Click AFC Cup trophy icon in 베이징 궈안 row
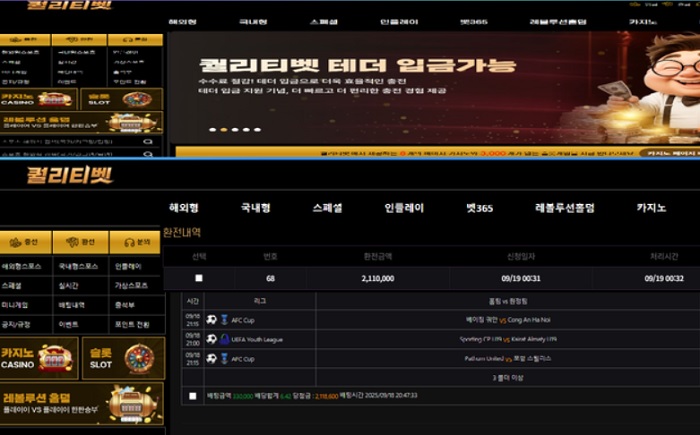 coord(225,320)
